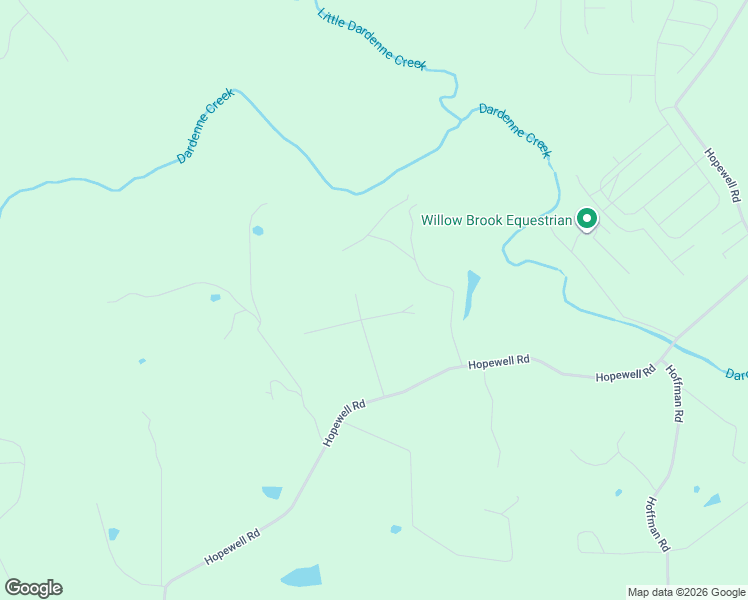Click the angled Hopewell Rd label mid-map

coord(344,423)
